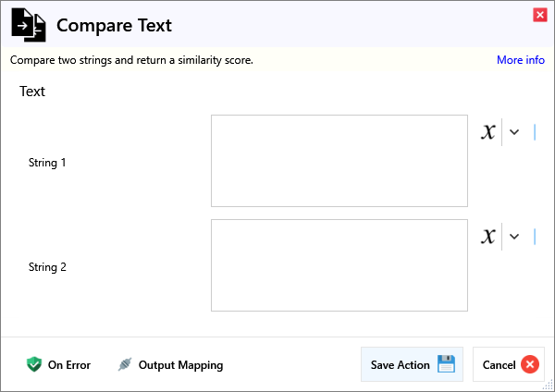The width and height of the screenshot is (555, 392).
Task: Focus the String 2 text box
Action: (x=339, y=265)
